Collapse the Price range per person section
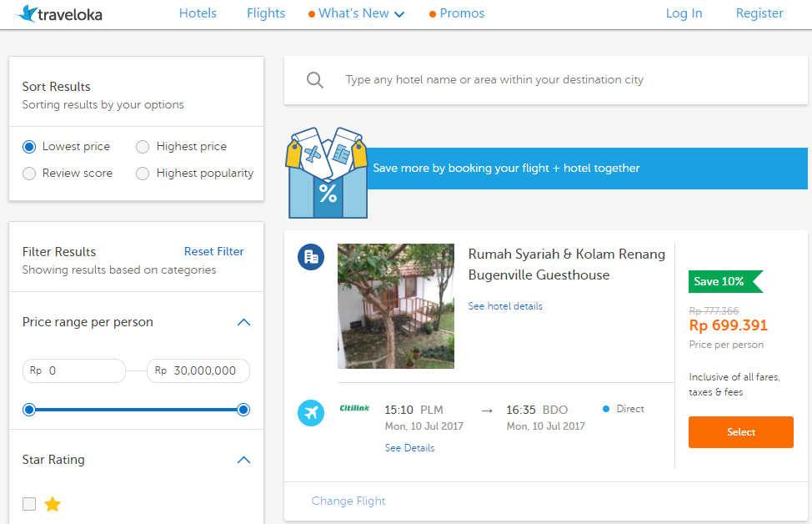 pos(243,322)
